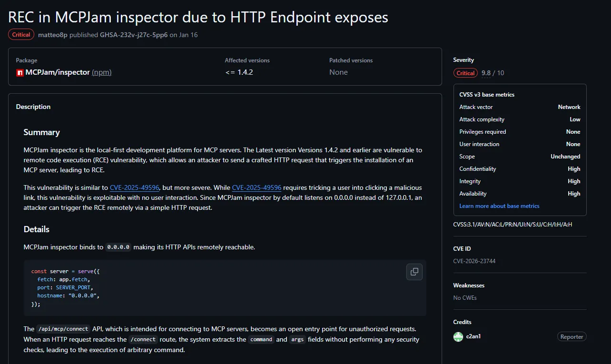Image resolution: width=611 pixels, height=364 pixels.
Task: Click the red npm package icon
Action: (20, 73)
